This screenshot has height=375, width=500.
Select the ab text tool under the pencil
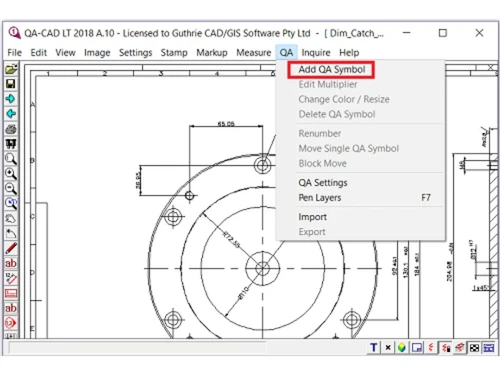click(11, 263)
